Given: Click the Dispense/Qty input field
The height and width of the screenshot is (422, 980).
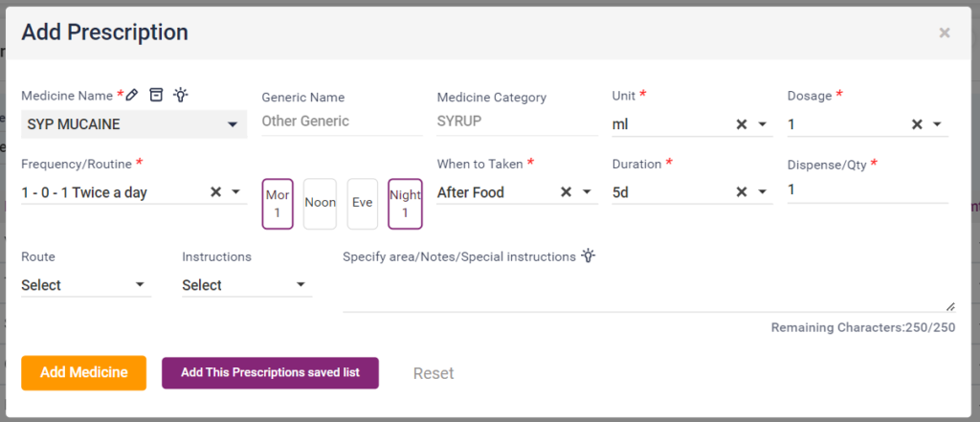Looking at the screenshot, I should click(866, 190).
